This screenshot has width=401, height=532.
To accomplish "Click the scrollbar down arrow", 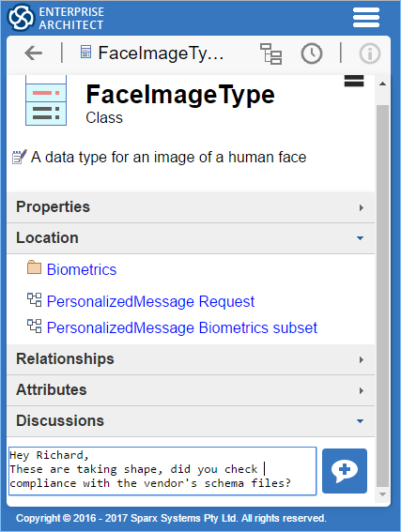I will [382, 494].
